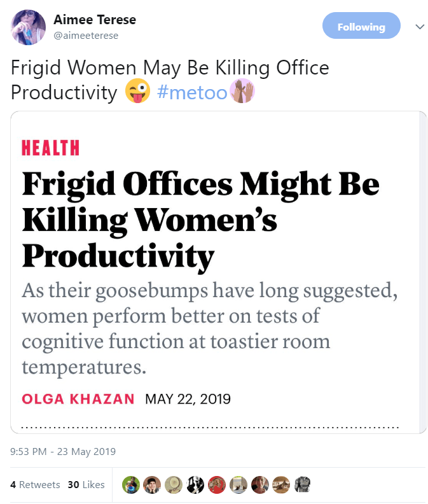The width and height of the screenshot is (428, 504).
Task: Expand the tweet options chevron
Action: (x=419, y=27)
